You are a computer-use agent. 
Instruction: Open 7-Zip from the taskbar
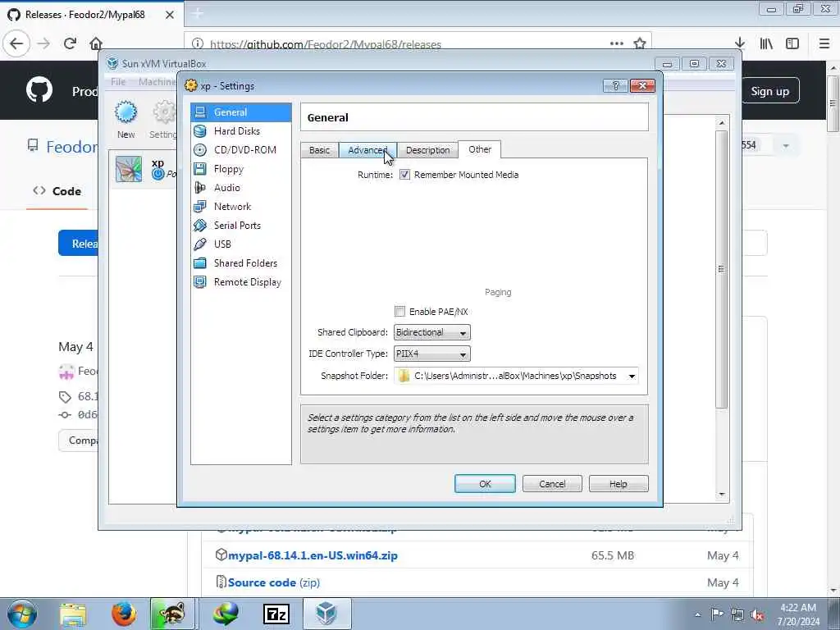(x=276, y=614)
